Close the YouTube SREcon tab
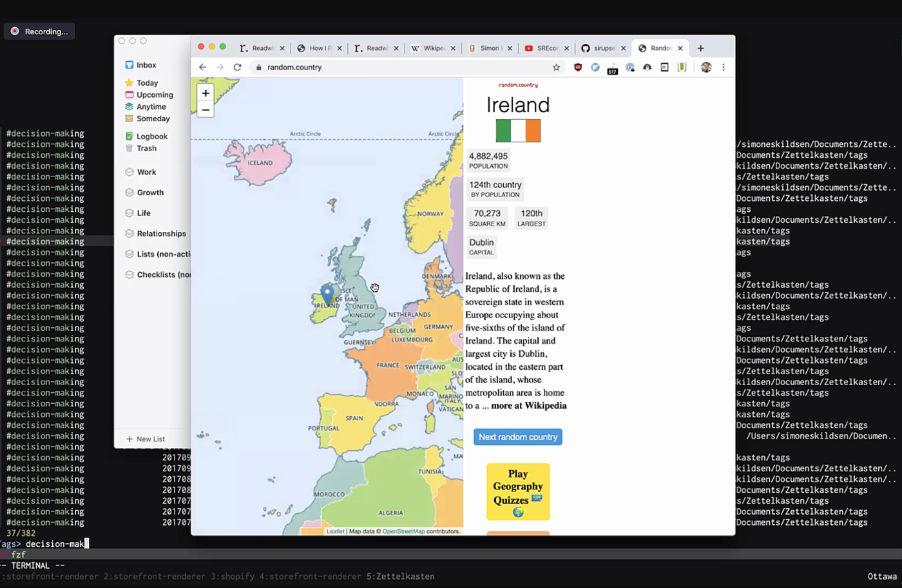Image resolution: width=902 pixels, height=588 pixels. (566, 48)
